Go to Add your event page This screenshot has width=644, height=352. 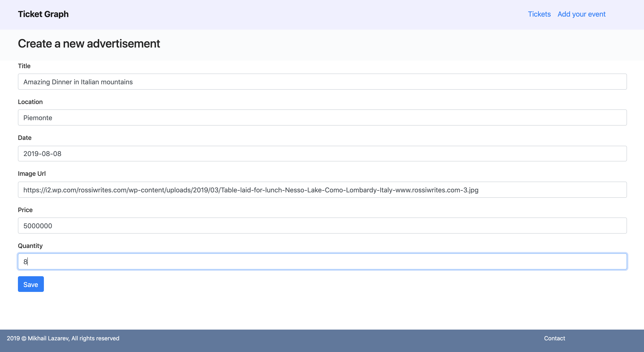coord(581,14)
